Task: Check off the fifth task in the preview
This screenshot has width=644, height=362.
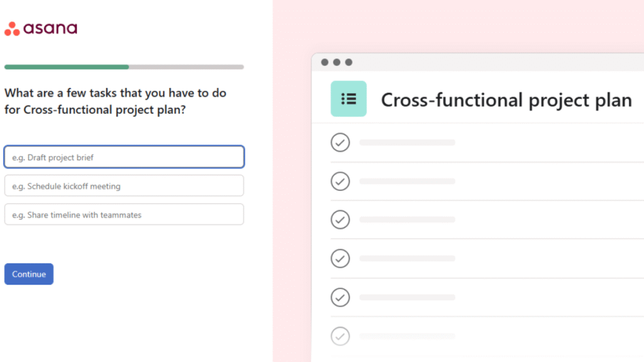Action: [x=340, y=297]
